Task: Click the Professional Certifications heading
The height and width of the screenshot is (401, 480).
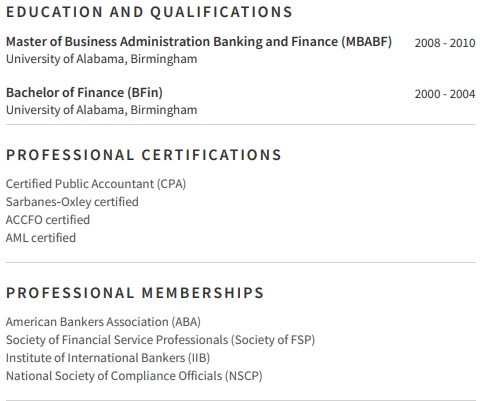Action: [x=144, y=155]
